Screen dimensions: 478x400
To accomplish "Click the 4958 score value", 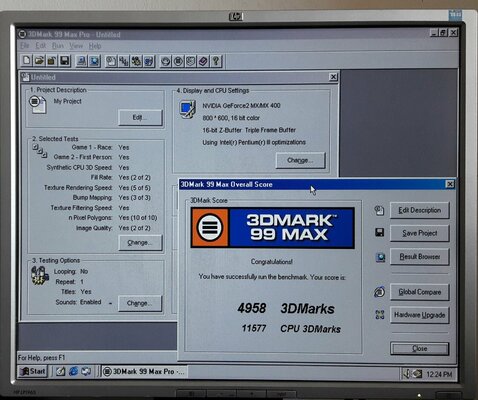I will [x=252, y=308].
